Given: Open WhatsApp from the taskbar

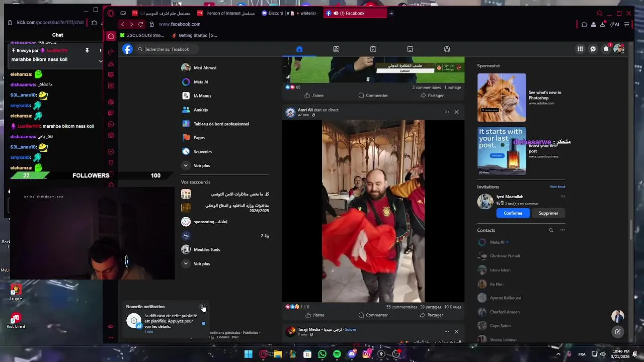Looking at the screenshot, I should point(323,354).
